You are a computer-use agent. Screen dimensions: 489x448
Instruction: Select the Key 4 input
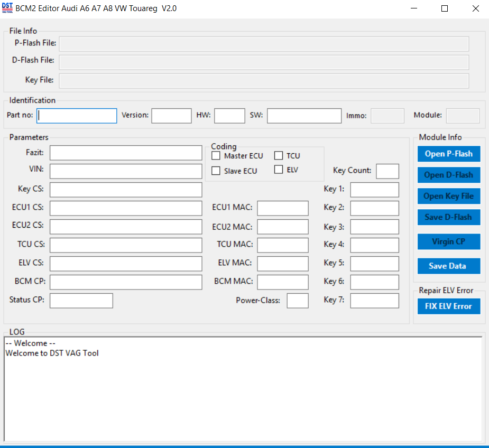point(374,245)
